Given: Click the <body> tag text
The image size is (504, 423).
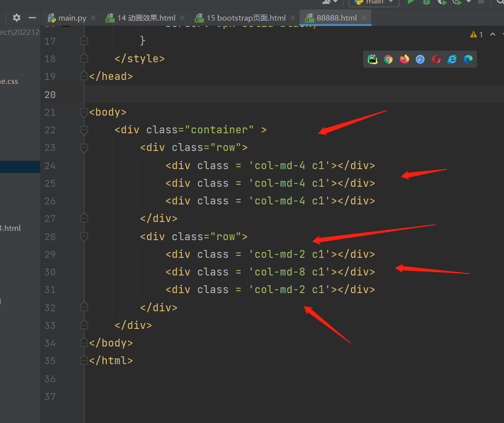Looking at the screenshot, I should tap(108, 112).
